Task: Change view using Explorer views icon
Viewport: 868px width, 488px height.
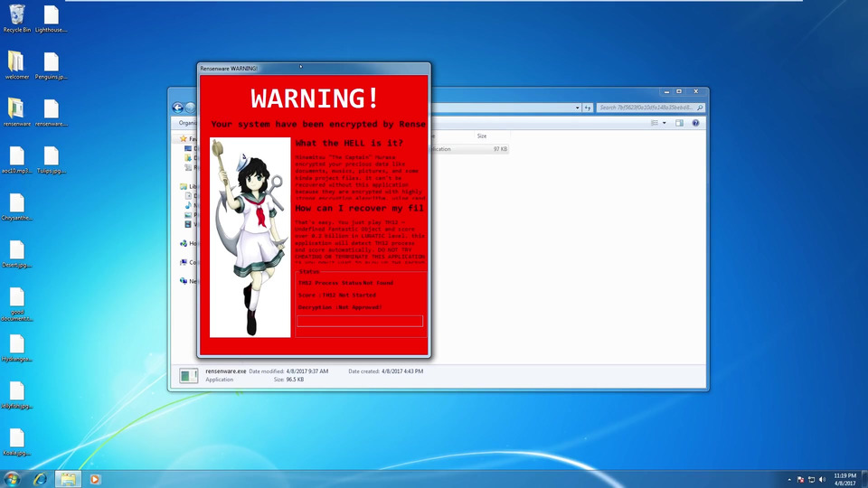Action: pyautogui.click(x=655, y=123)
